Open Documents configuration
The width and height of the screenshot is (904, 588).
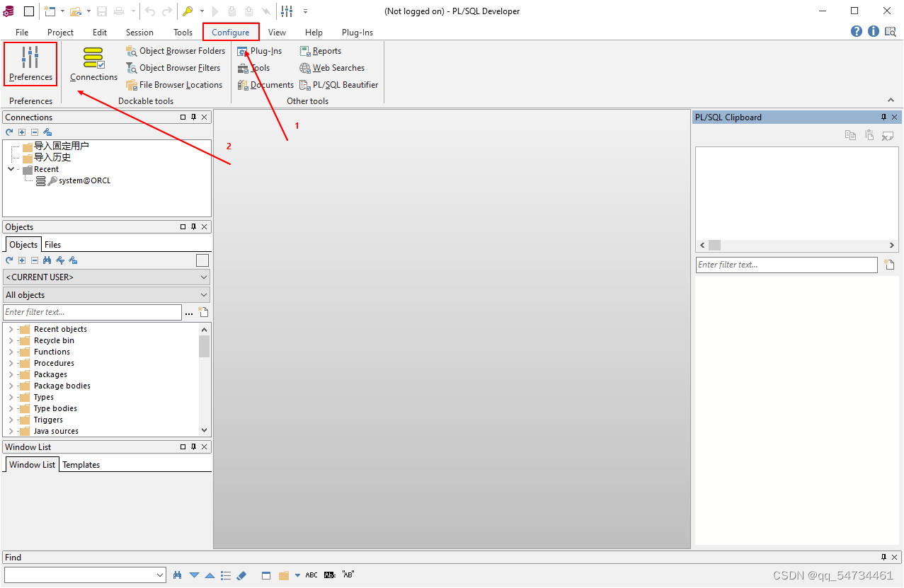265,85
